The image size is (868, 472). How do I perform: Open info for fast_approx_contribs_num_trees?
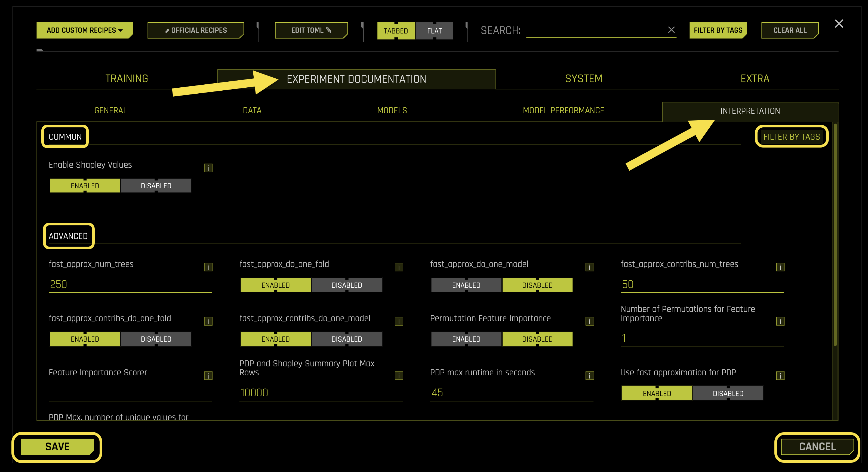click(x=780, y=267)
